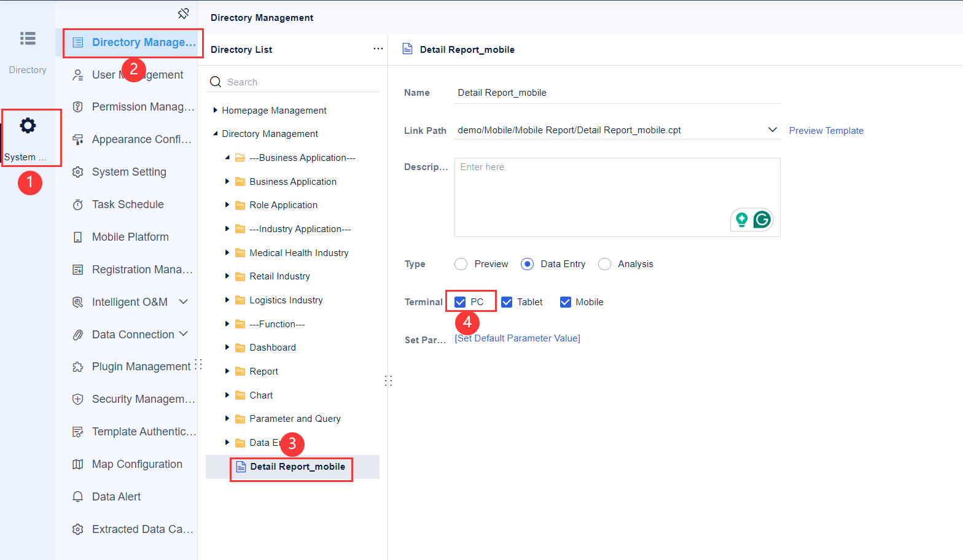This screenshot has height=560, width=963.
Task: Expand the Dashboard folder
Action: [x=227, y=348]
